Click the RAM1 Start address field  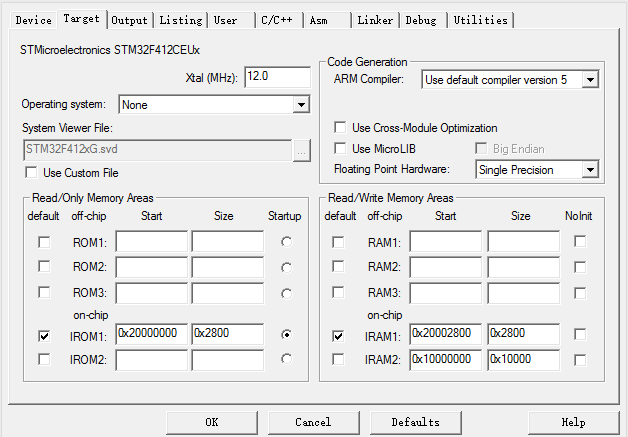pyautogui.click(x=445, y=241)
